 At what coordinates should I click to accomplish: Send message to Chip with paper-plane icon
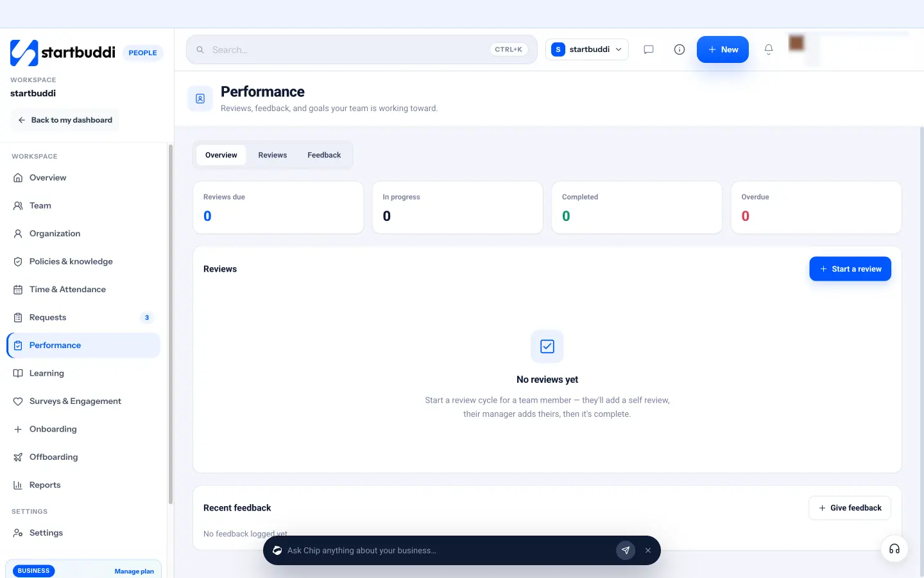click(626, 550)
